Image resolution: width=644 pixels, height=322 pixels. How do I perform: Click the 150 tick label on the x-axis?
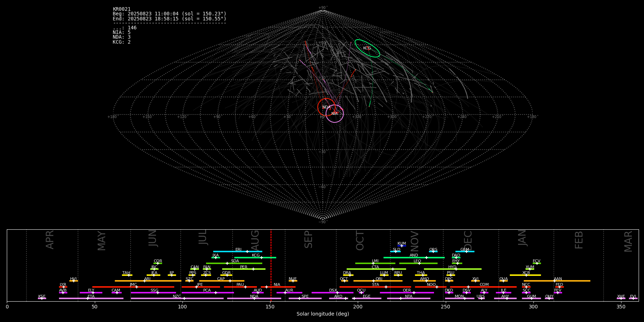[270, 307]
